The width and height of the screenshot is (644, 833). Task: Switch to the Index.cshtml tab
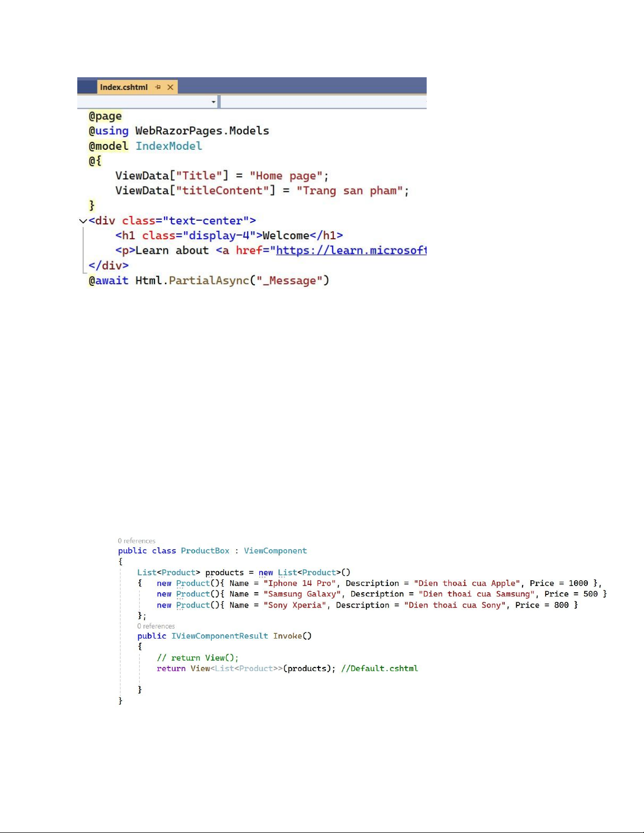coord(124,87)
